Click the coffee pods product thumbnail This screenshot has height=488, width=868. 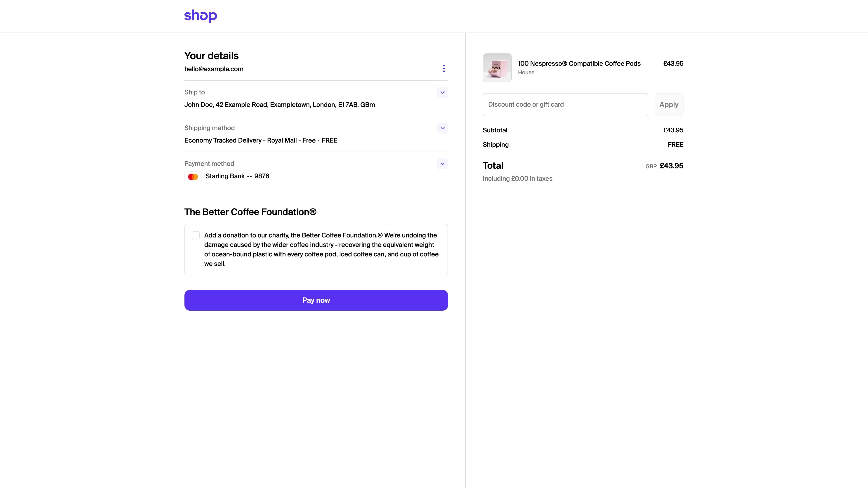[497, 68]
